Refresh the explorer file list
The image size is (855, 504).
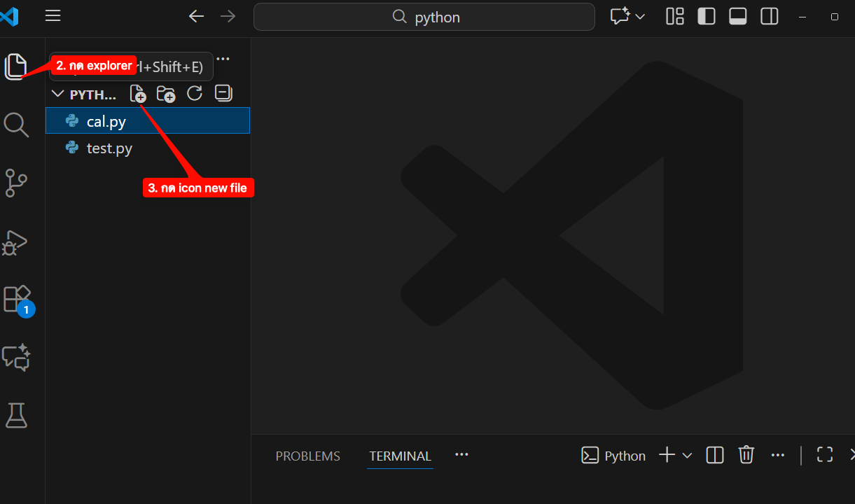(x=195, y=93)
